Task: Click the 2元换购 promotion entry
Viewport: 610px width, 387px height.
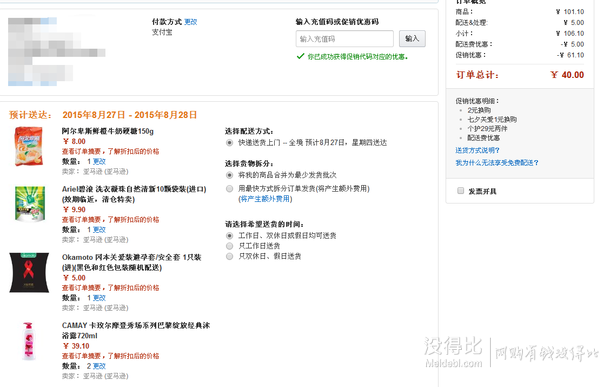Action: tap(479, 110)
